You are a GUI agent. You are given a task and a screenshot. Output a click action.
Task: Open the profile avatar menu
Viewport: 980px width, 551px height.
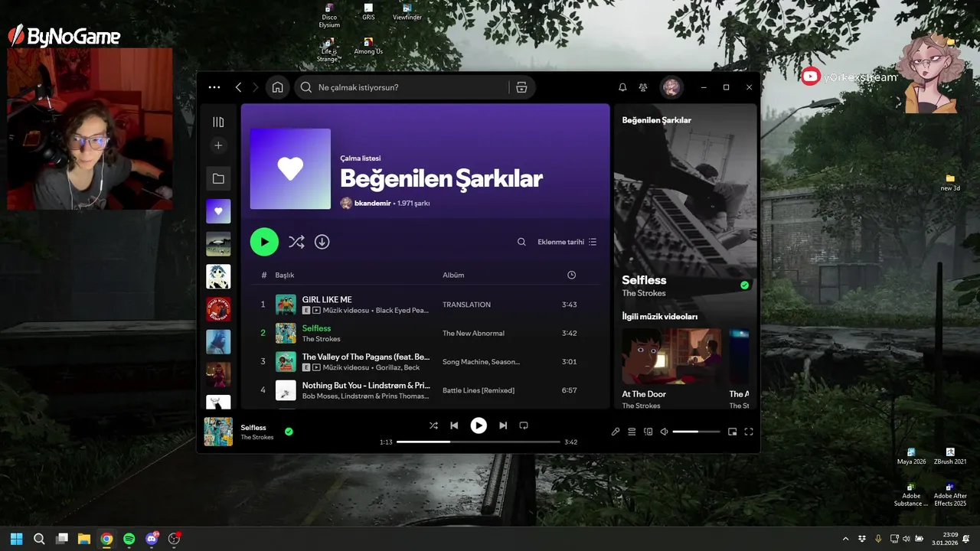pos(671,87)
